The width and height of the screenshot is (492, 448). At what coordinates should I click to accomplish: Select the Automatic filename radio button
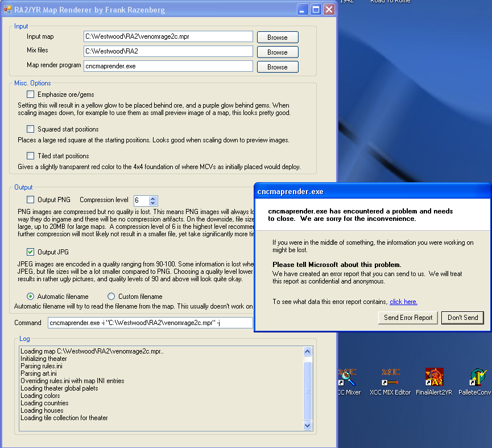click(x=31, y=297)
